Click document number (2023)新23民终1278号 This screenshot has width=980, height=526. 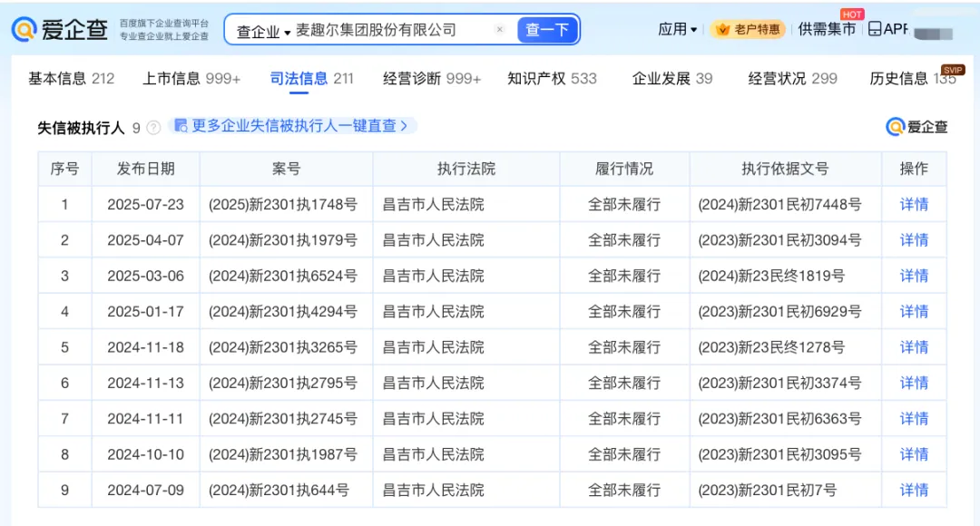771,347
